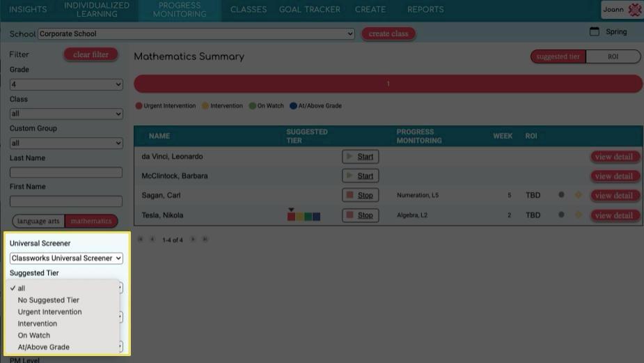
Task: Sort by Suggested Tier column header
Action: coord(307,136)
